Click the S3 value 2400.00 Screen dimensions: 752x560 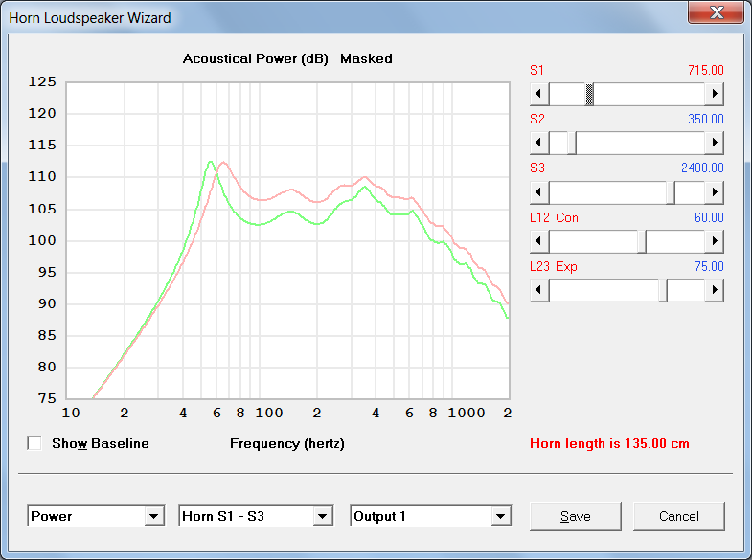(x=702, y=168)
